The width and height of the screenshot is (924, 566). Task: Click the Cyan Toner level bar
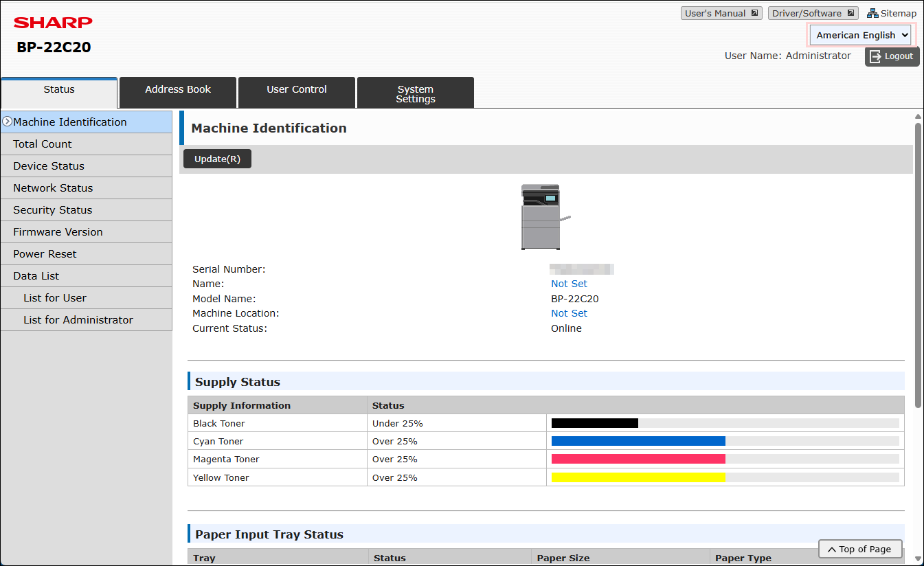[725, 441]
